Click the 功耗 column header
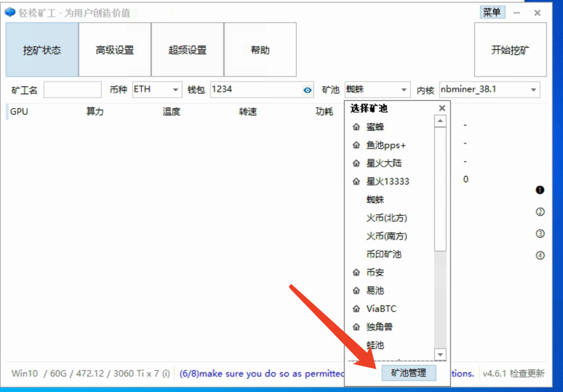The image size is (563, 392). click(325, 112)
